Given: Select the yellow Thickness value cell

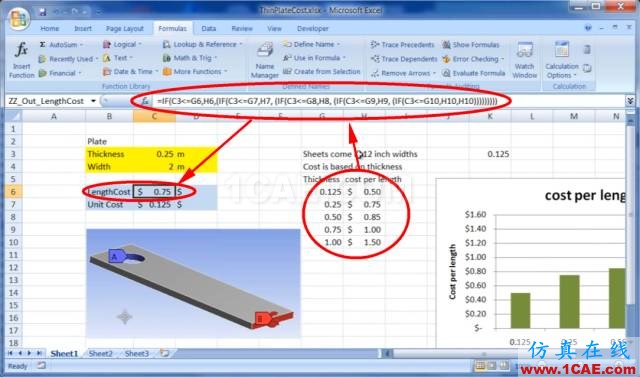Looking at the screenshot, I should point(154,154).
